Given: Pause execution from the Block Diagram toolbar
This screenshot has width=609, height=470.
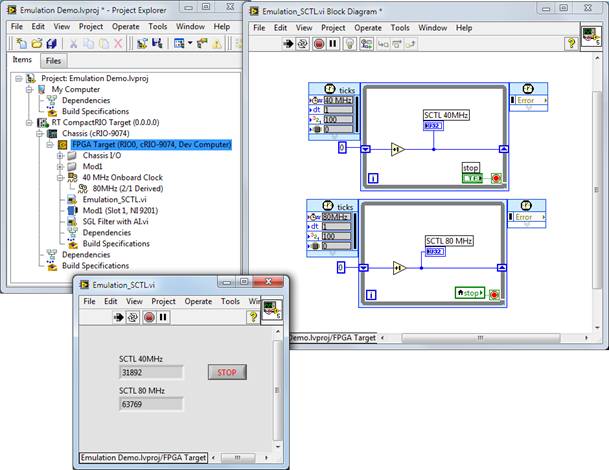Looking at the screenshot, I should point(333,44).
